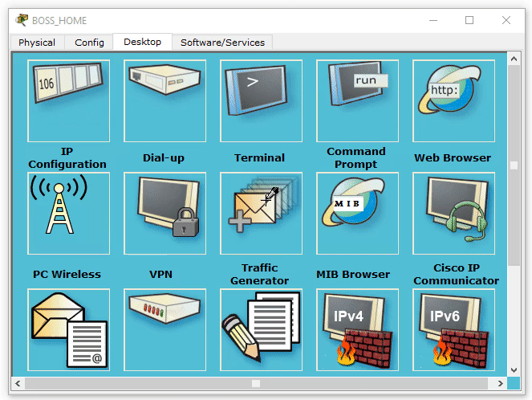Open the Email envelope icon
The width and height of the screenshot is (532, 400).
tap(68, 329)
